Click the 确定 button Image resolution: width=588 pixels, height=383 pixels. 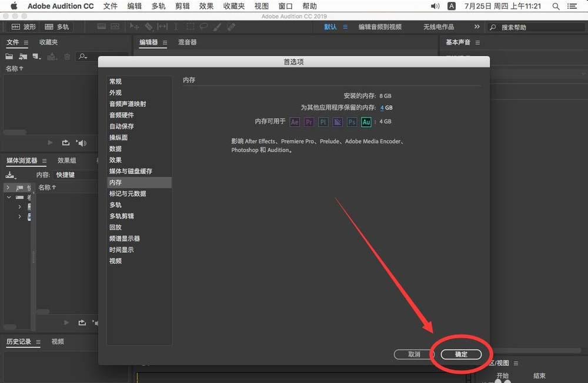[x=461, y=354]
